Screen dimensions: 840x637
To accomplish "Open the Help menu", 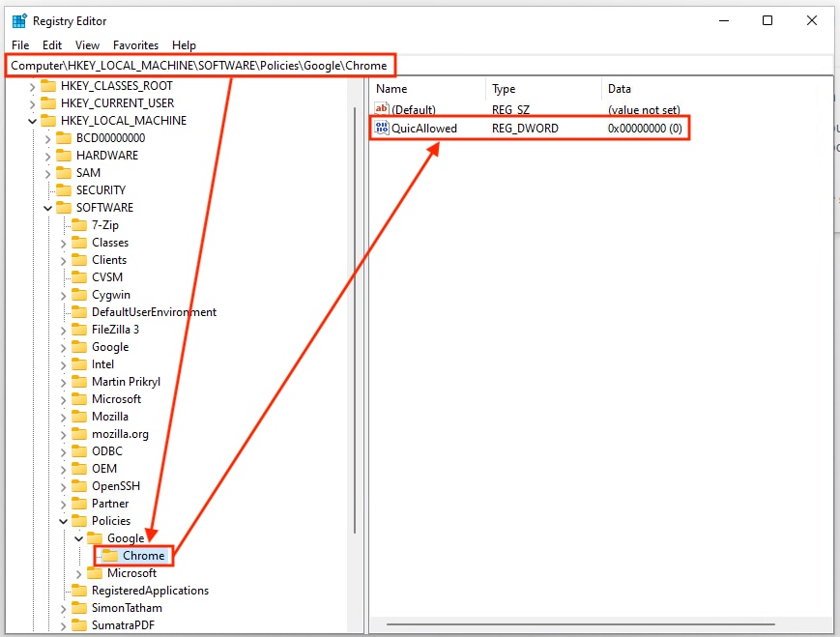I will click(184, 45).
